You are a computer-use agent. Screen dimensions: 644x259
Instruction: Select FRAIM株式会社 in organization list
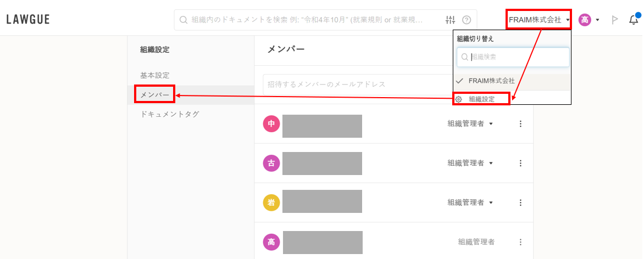[x=491, y=81]
